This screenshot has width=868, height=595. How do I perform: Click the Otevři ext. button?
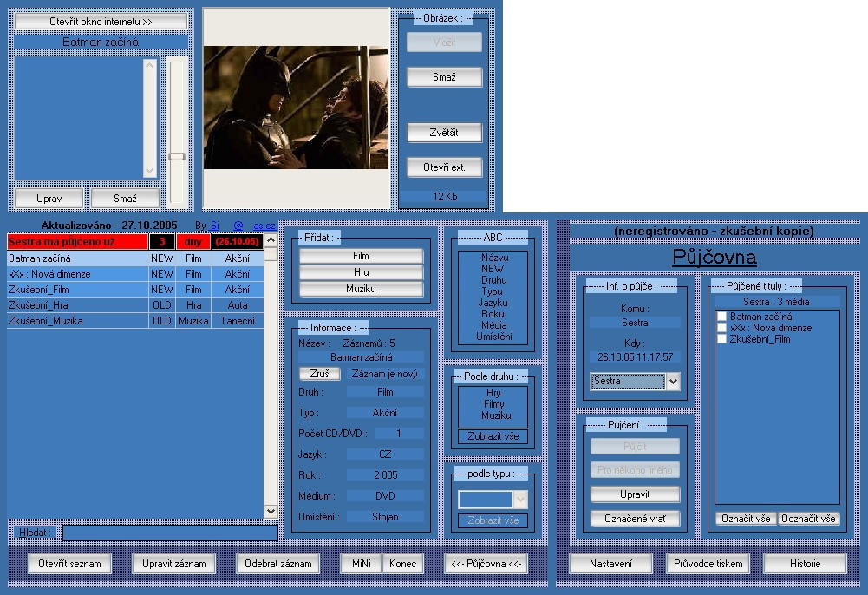point(444,167)
